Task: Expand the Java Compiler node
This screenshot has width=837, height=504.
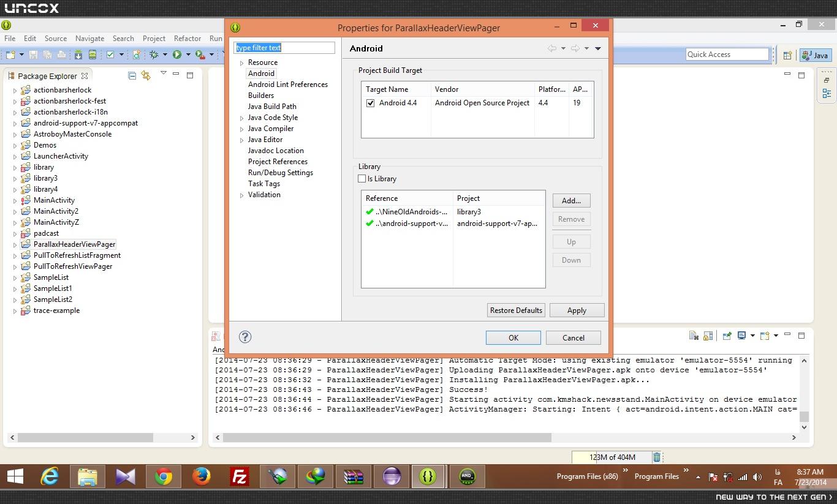Action: [242, 129]
